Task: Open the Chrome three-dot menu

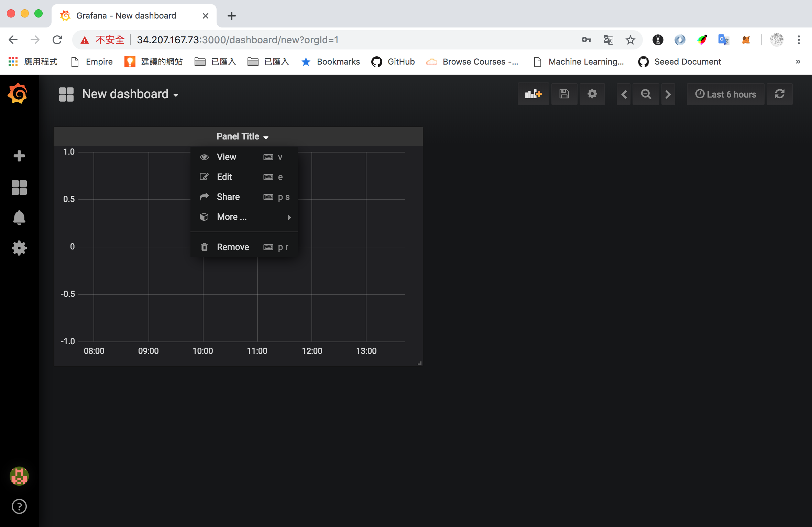Action: coord(799,40)
